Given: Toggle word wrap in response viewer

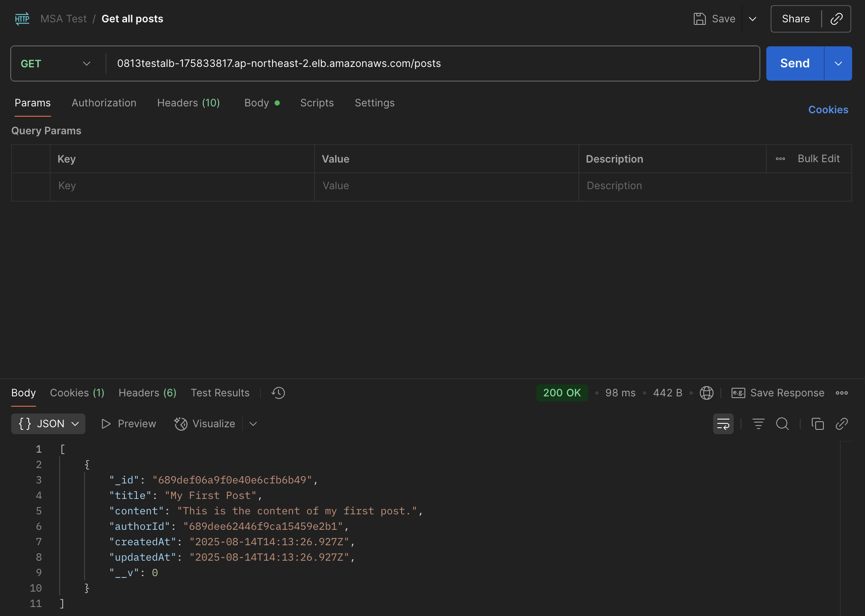Looking at the screenshot, I should point(723,424).
